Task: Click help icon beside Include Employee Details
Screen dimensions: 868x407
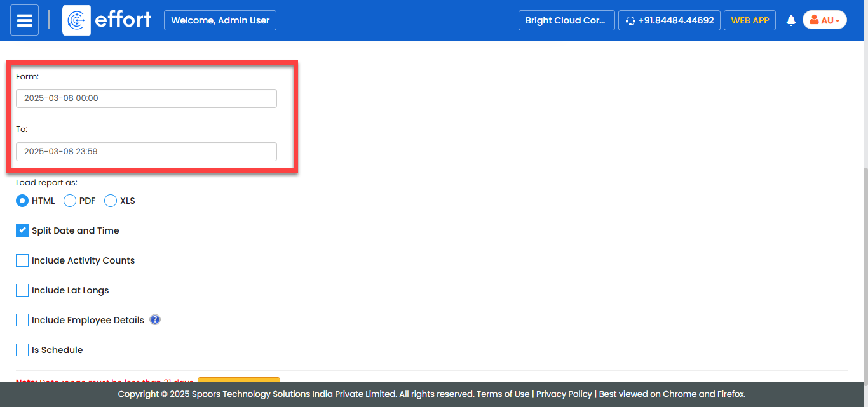Action: (x=155, y=319)
